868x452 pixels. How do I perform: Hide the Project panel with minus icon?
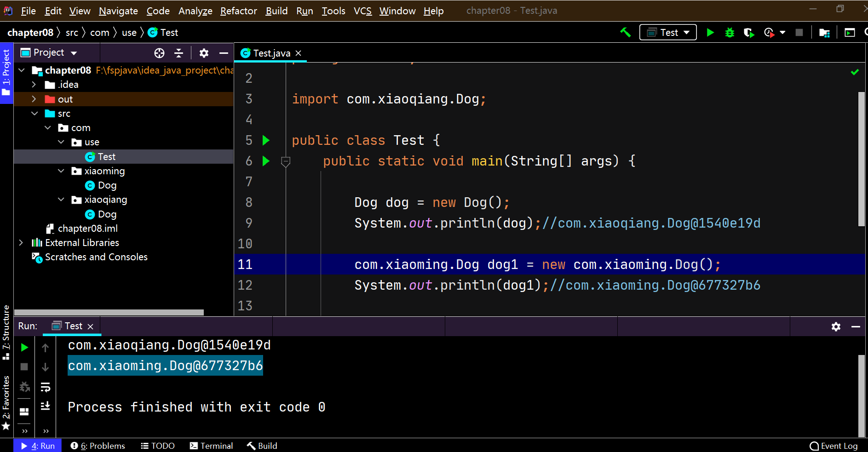(x=224, y=53)
